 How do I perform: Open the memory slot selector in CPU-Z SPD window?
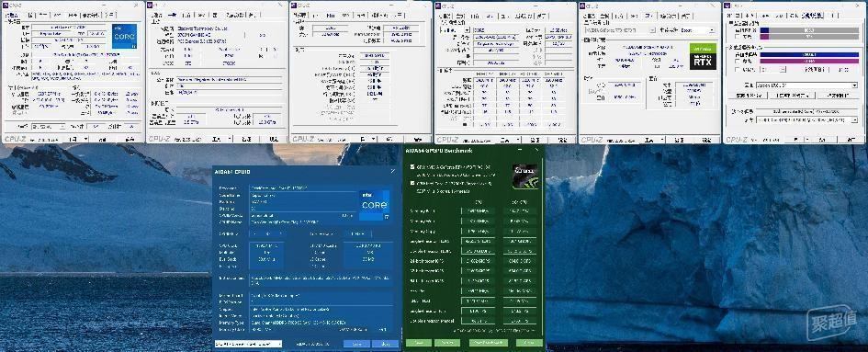(x=454, y=30)
